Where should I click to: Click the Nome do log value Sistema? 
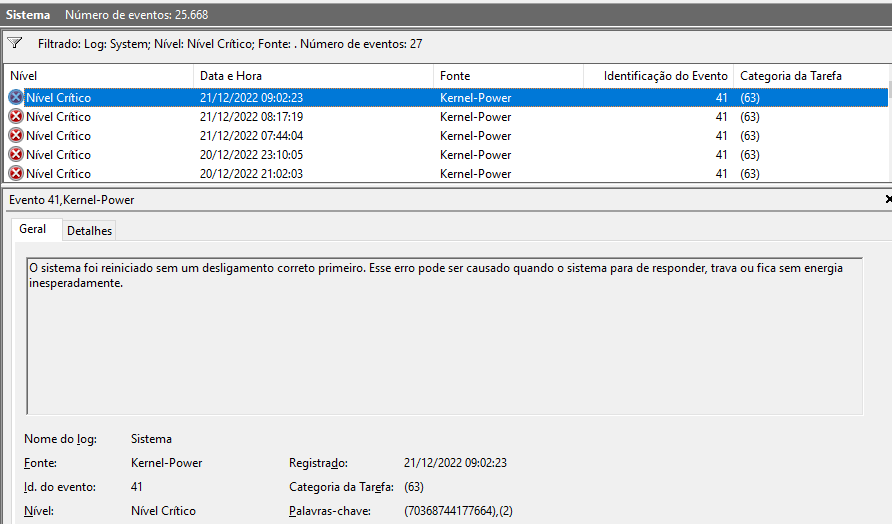pos(151,439)
